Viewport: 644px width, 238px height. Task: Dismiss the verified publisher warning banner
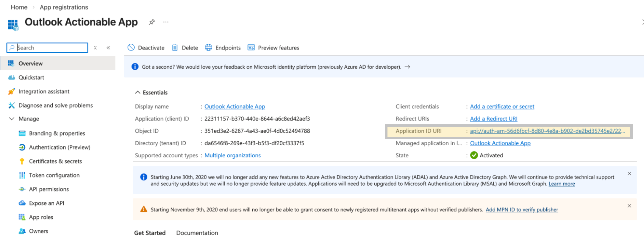point(629,206)
